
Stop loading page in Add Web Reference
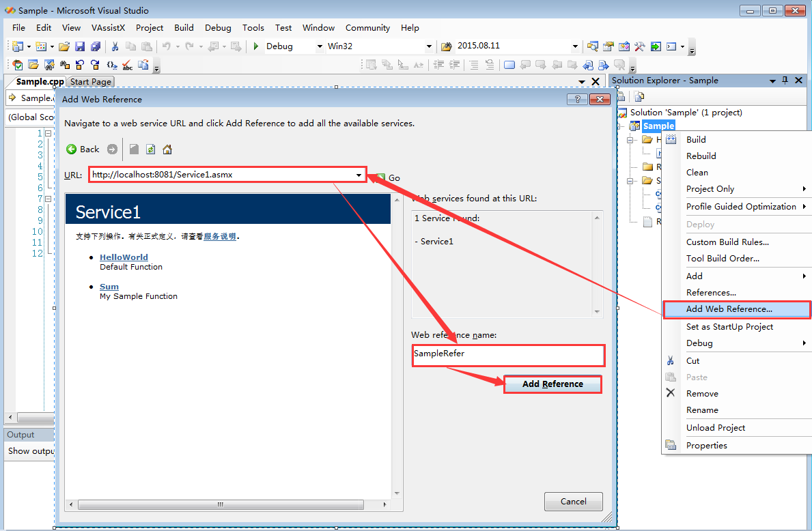(x=134, y=149)
